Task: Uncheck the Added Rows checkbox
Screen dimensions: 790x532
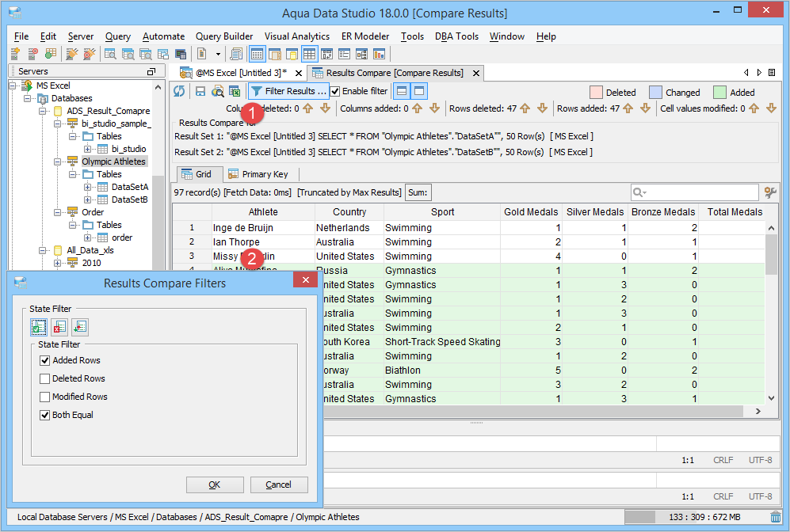Action: pos(45,361)
